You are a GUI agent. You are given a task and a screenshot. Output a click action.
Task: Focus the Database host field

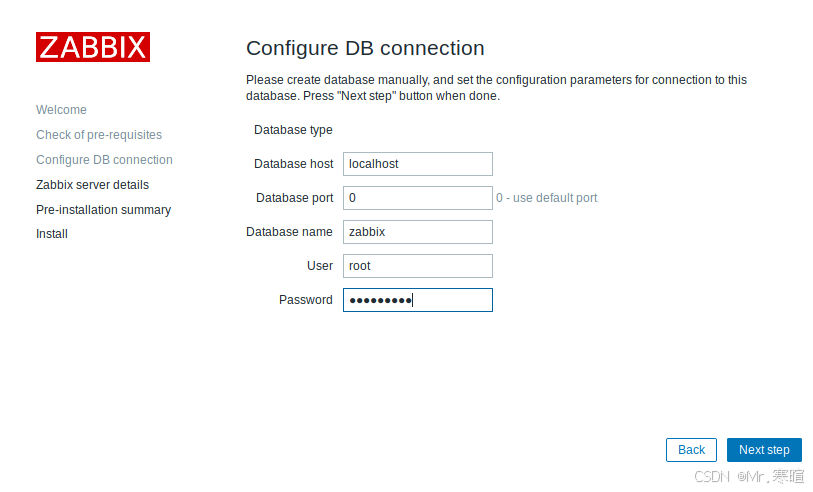[x=418, y=164]
